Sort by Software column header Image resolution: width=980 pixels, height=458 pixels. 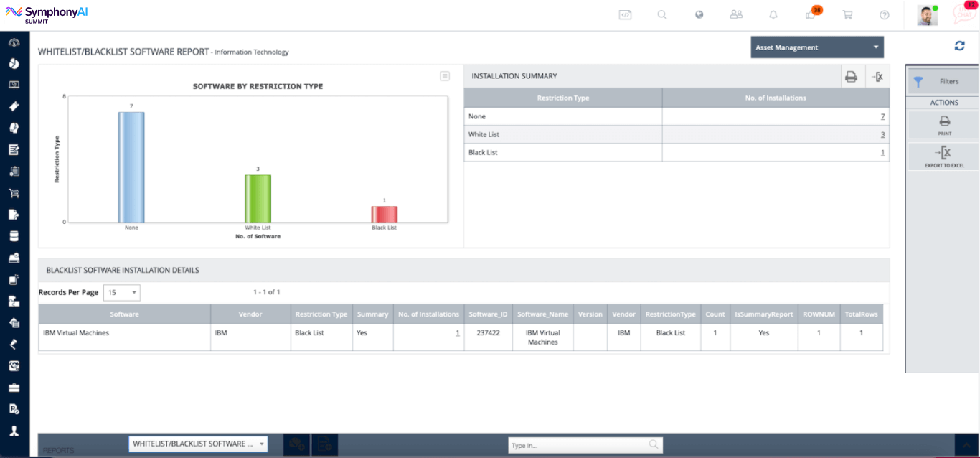(x=125, y=314)
